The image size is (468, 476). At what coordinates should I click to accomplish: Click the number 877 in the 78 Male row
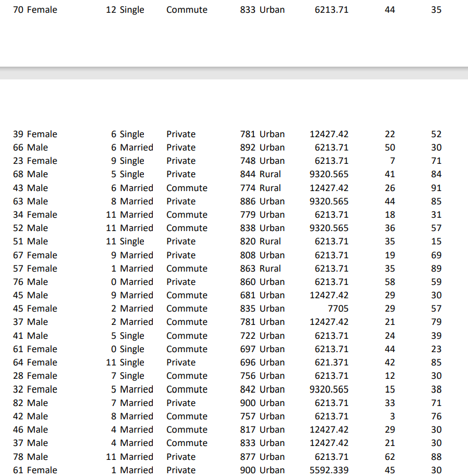pyautogui.click(x=248, y=457)
